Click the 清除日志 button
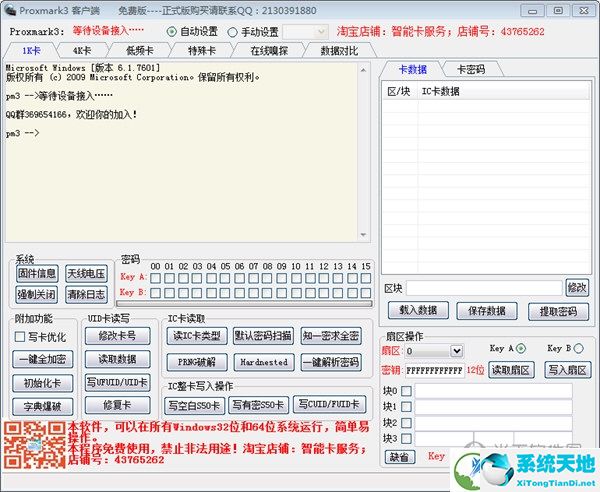 pyautogui.click(x=86, y=294)
